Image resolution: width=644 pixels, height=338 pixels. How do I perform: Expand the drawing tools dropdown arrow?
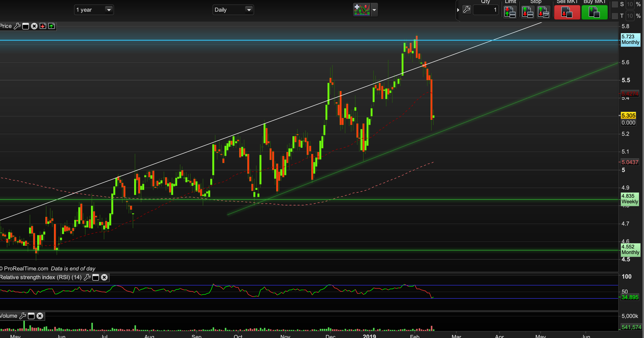click(x=374, y=10)
